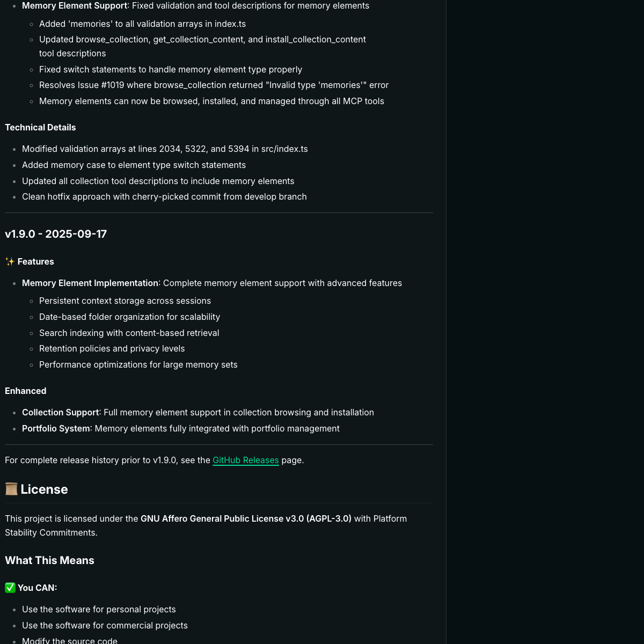Click the Retention policies and privacy levels bullet
Image resolution: width=644 pixels, height=644 pixels.
coord(112,349)
